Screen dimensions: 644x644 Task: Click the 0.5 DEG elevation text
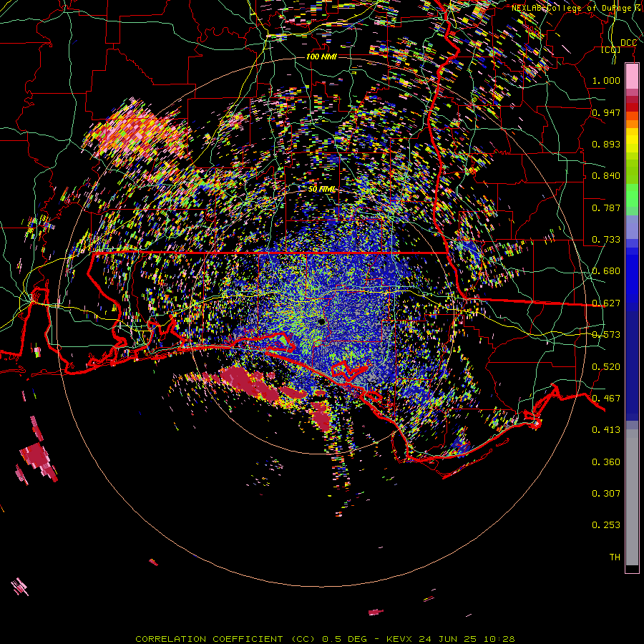point(346,639)
